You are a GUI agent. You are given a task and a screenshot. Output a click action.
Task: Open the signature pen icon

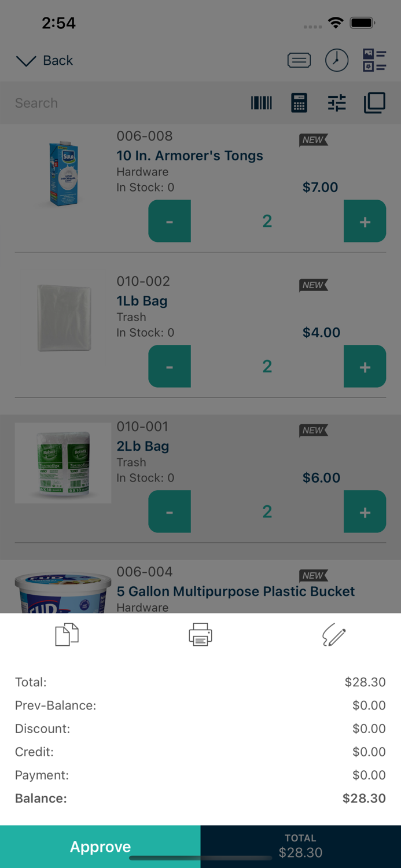coord(334,634)
